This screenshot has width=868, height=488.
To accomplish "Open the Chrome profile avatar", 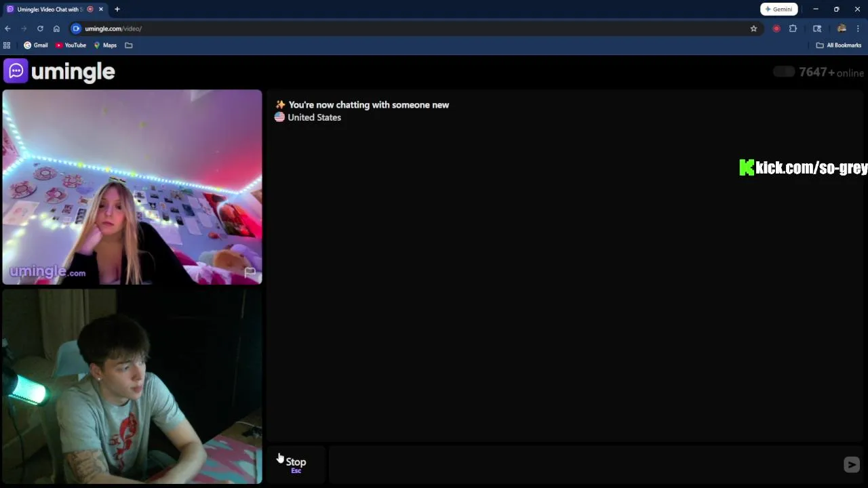I will click(842, 28).
